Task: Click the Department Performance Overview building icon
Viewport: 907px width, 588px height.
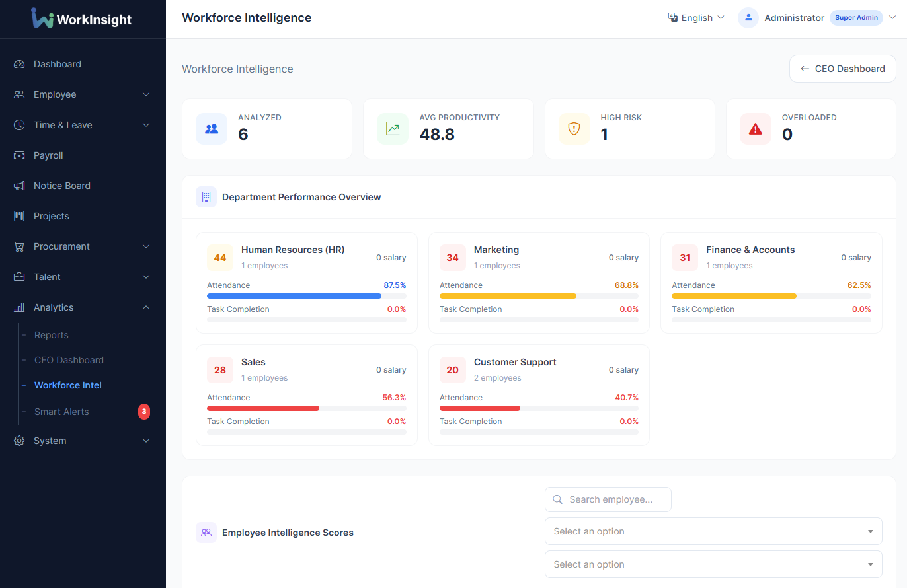Action: 206,197
